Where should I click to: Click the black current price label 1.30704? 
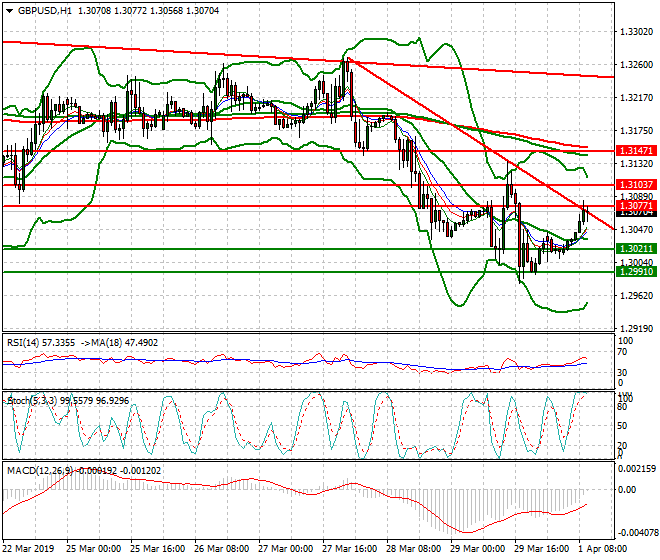636,213
